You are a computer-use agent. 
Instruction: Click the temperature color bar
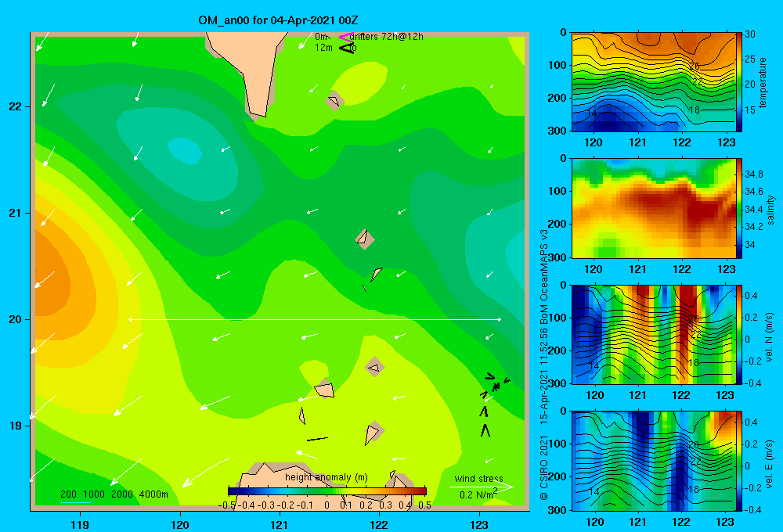pyautogui.click(x=739, y=82)
